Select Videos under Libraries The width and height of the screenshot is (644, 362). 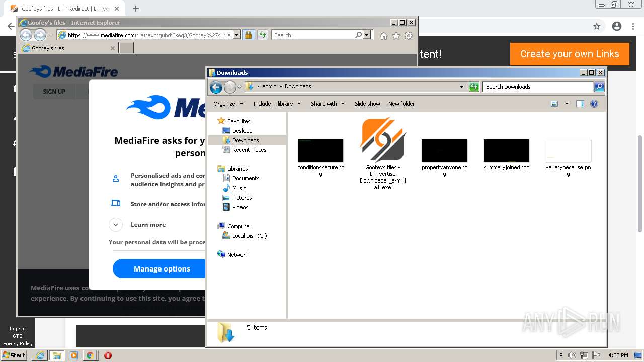tap(240, 207)
